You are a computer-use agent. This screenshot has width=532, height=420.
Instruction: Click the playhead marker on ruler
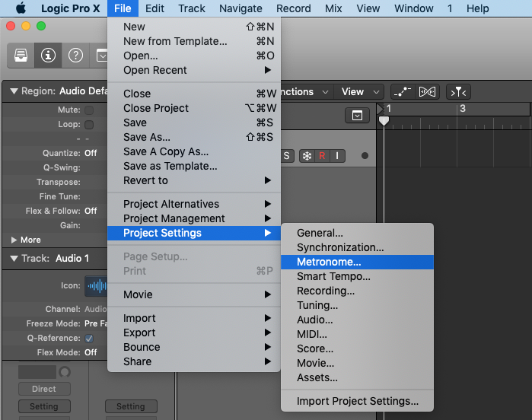[x=384, y=120]
